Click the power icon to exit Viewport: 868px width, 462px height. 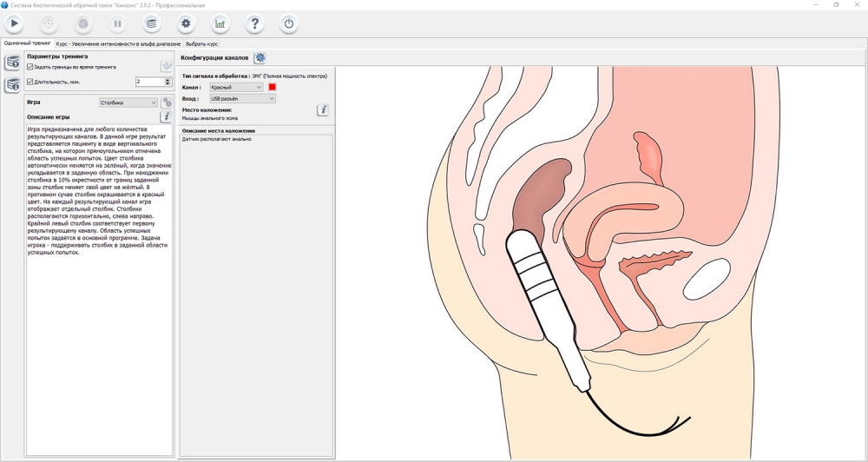tap(289, 23)
